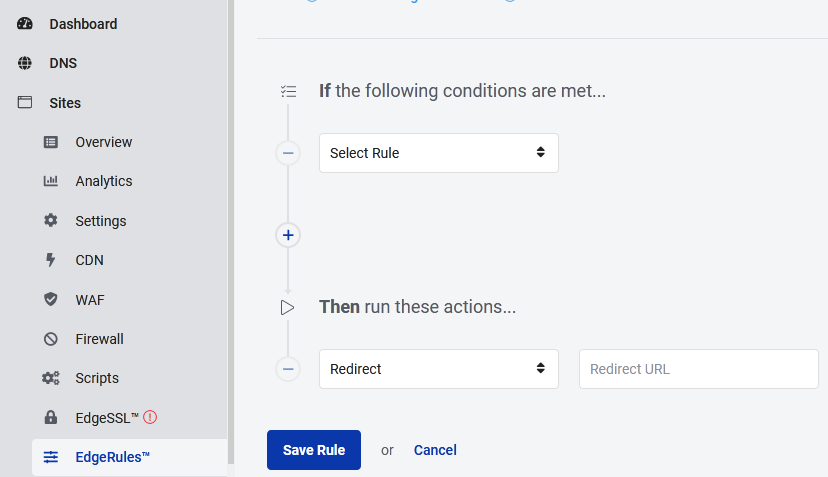Open the EdgeRules™ sidebar item

coord(112,457)
